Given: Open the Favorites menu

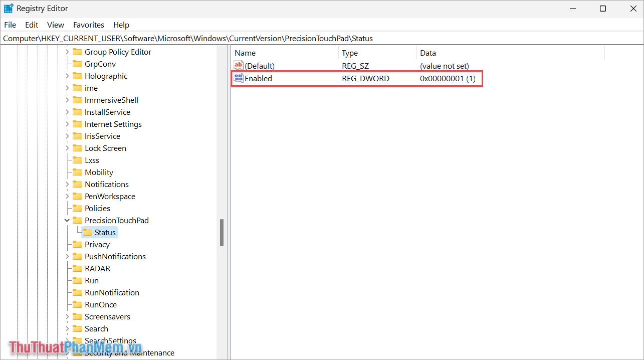Looking at the screenshot, I should 89,25.
